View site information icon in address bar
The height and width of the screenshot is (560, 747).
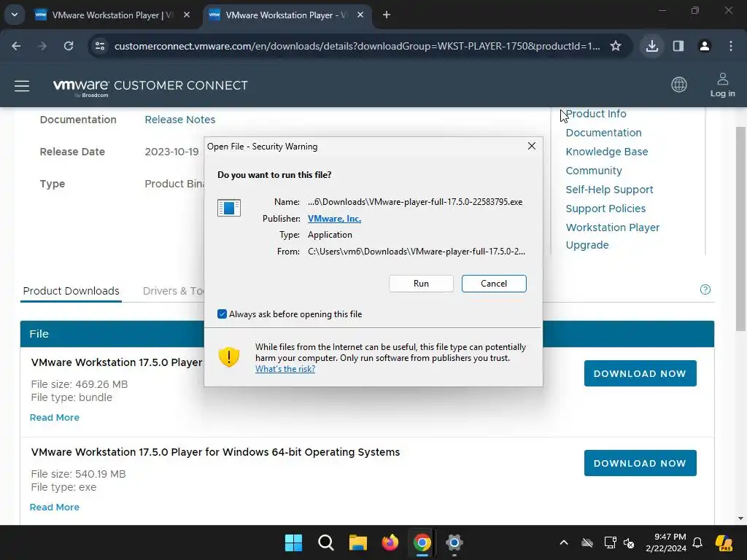[99, 46]
